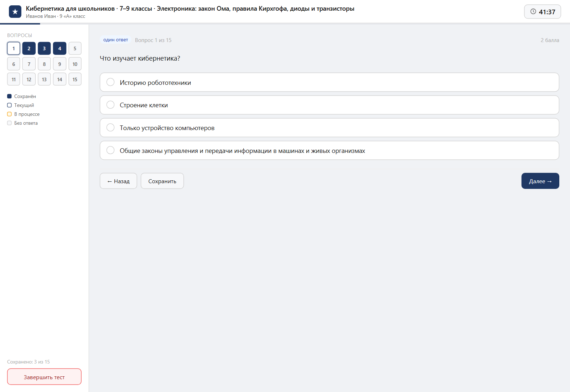Jump to question 13
Image resolution: width=570 pixels, height=392 pixels.
(44, 79)
